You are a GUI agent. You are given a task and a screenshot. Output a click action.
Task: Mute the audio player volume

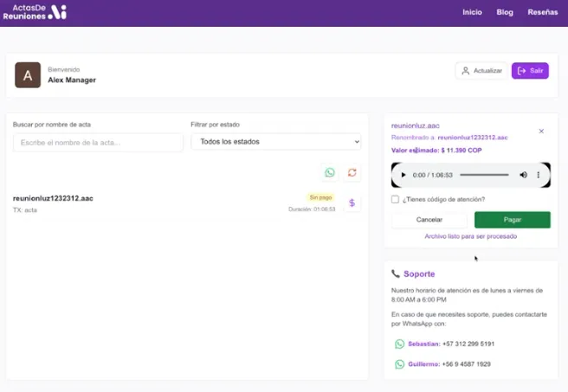tap(523, 175)
